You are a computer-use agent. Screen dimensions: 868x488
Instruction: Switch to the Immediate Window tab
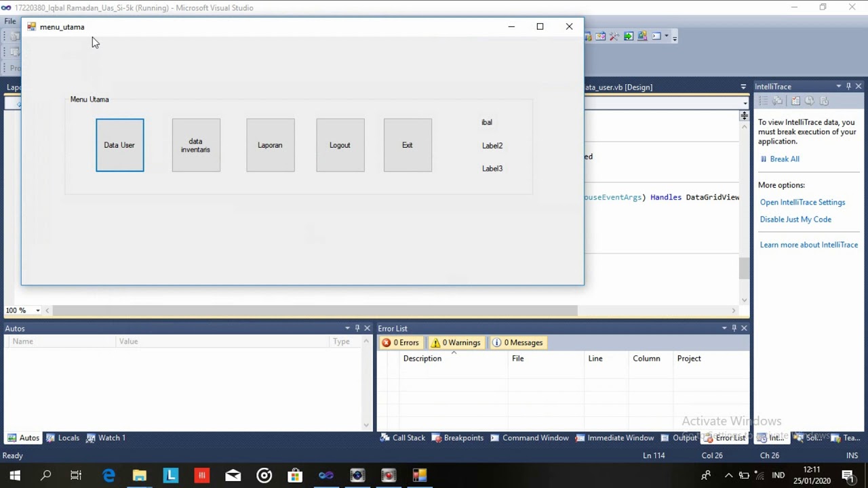click(x=614, y=438)
